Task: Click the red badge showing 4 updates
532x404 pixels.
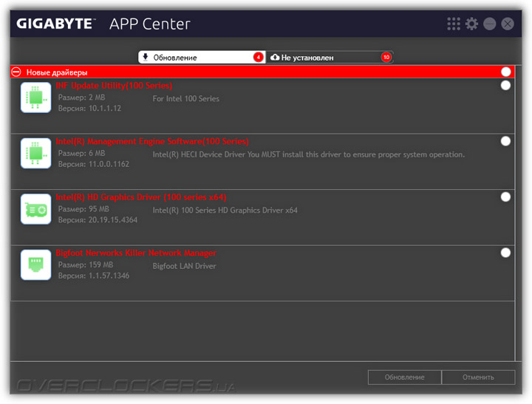Action: tap(258, 58)
